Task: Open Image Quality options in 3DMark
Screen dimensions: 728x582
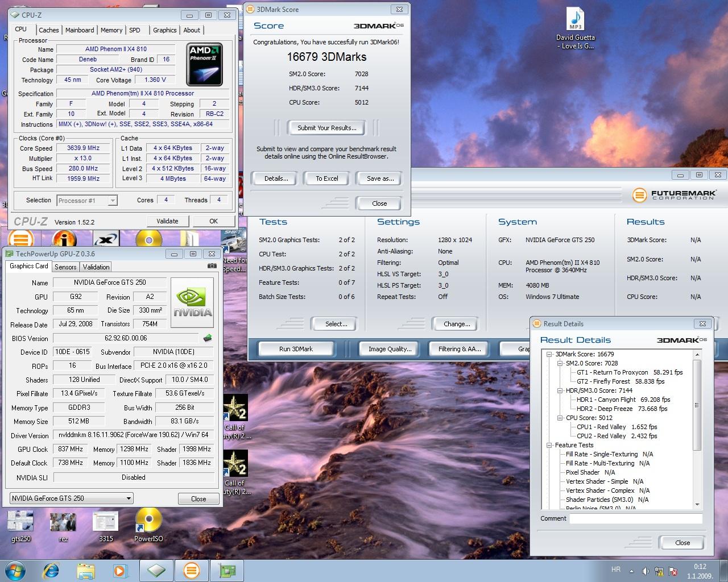Action: [390, 349]
